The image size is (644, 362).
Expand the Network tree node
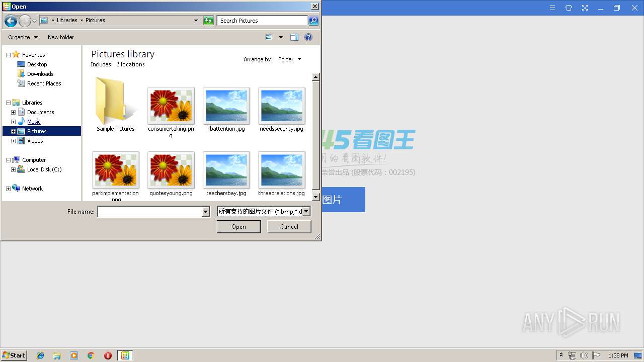[x=8, y=189]
